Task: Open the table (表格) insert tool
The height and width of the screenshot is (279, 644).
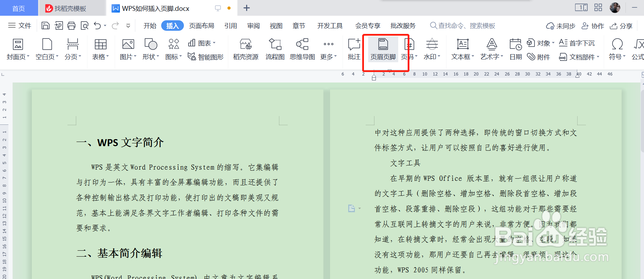Action: pos(101,49)
